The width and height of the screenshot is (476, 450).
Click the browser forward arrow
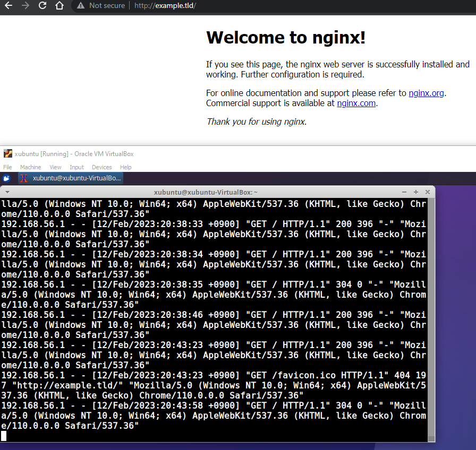click(x=25, y=5)
